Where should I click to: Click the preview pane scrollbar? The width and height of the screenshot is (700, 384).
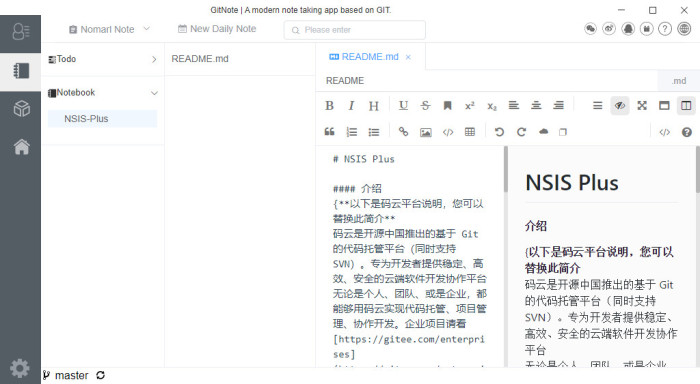[697, 170]
